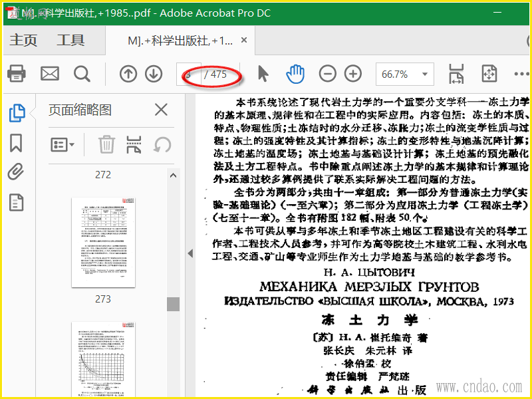This screenshot has width=532, height=399.
Task: Fit page width scrolling mode icon
Action: [456, 74]
